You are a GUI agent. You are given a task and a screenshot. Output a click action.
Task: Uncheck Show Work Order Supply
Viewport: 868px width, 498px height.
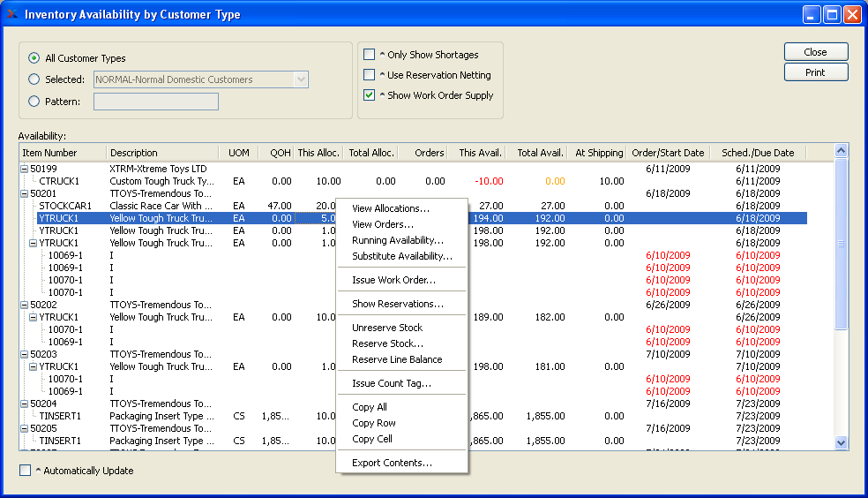pos(370,95)
